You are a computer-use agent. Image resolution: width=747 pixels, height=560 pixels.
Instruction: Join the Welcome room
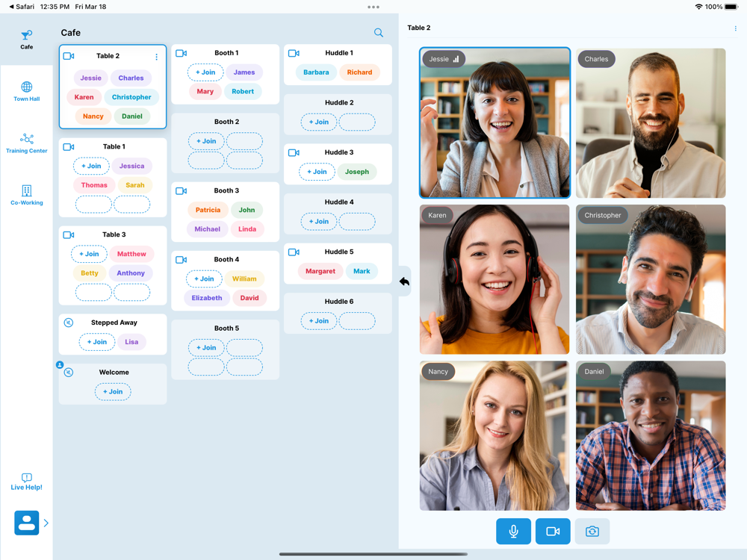(113, 392)
